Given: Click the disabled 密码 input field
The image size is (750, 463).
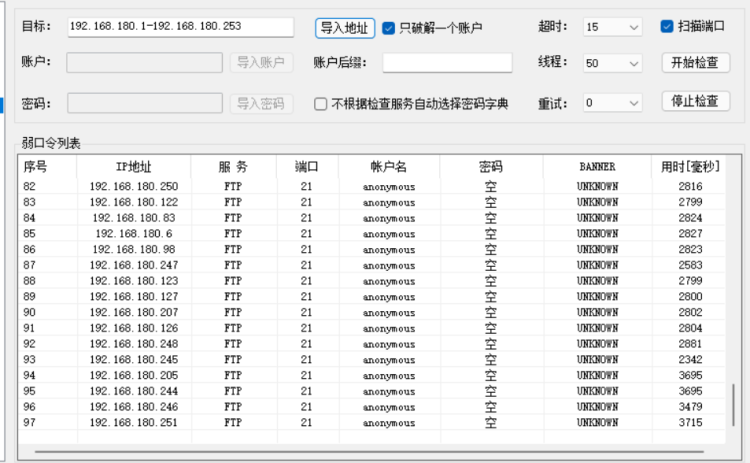Looking at the screenshot, I should tap(144, 103).
